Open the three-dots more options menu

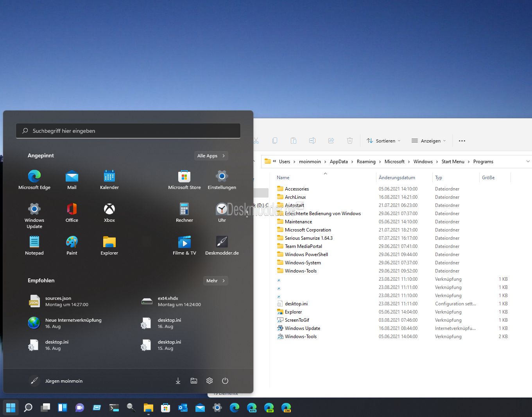pos(462,141)
